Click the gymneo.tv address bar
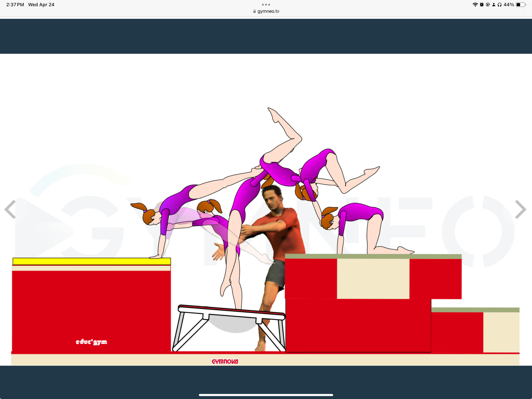 pos(268,11)
